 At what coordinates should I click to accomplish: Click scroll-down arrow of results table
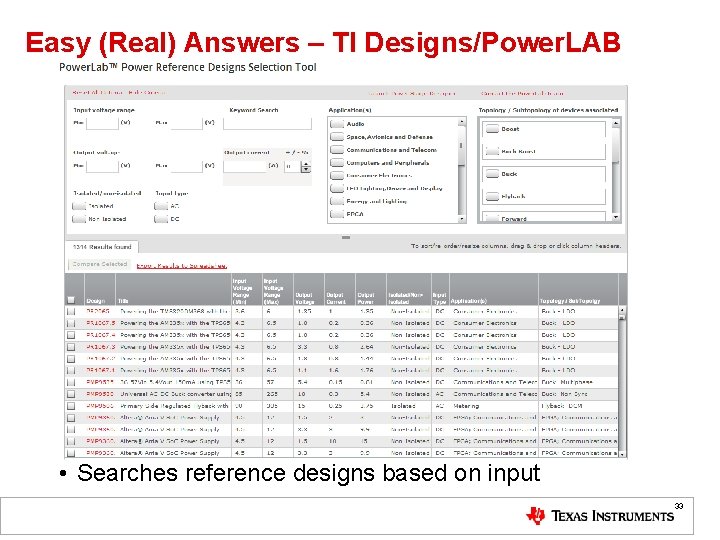point(622,454)
